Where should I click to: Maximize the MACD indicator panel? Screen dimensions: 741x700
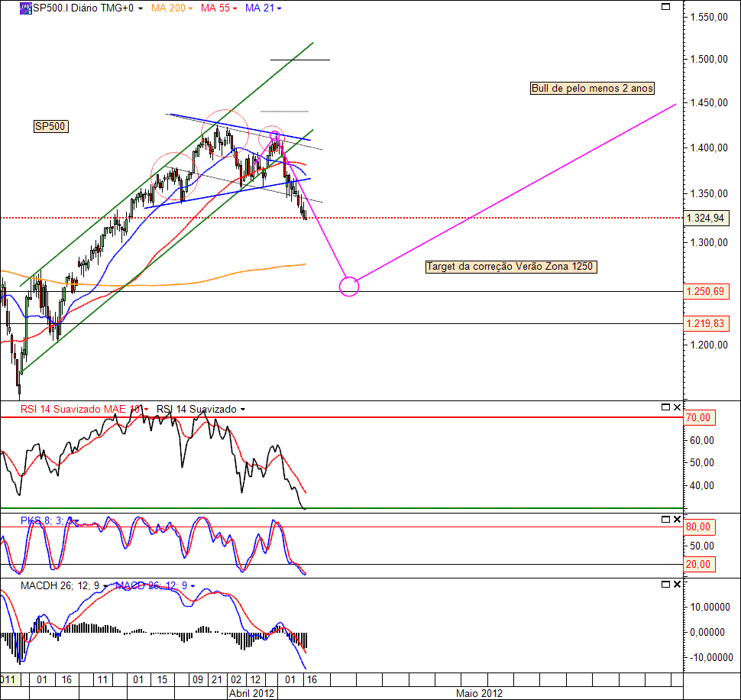pyautogui.click(x=665, y=584)
